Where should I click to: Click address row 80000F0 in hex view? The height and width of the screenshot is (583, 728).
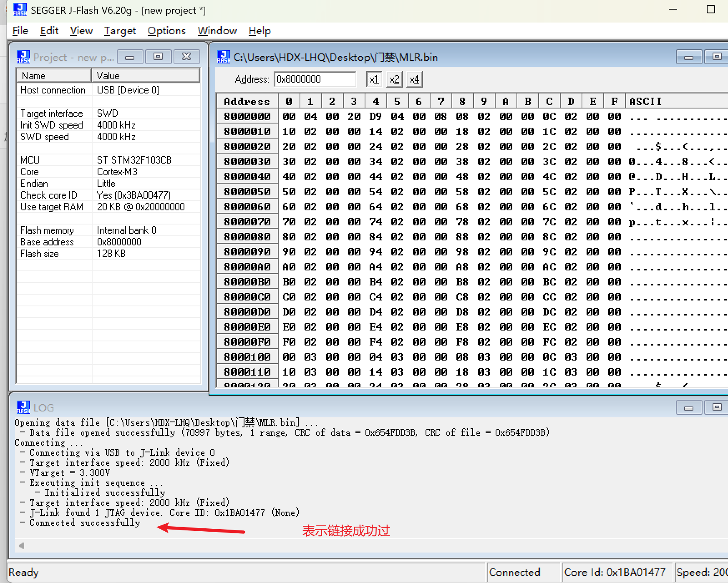click(247, 342)
